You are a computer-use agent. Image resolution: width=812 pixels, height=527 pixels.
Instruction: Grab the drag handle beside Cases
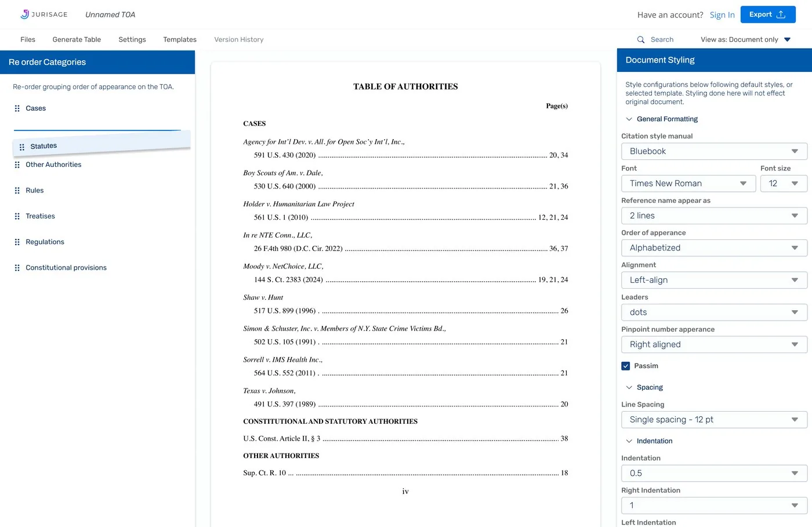click(17, 108)
